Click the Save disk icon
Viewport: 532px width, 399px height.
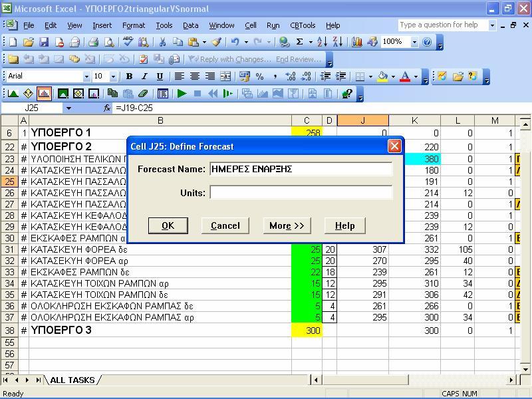click(x=44, y=42)
